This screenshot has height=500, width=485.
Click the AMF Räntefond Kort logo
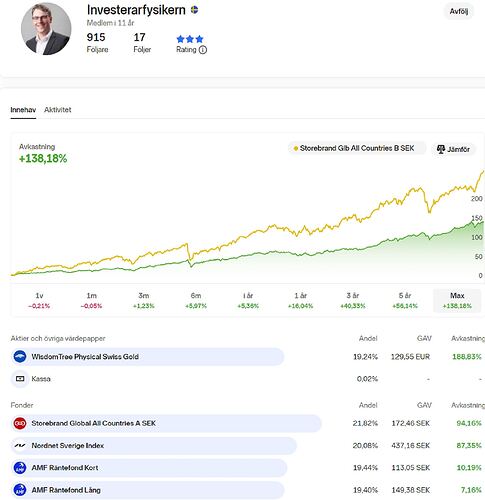(x=20, y=468)
